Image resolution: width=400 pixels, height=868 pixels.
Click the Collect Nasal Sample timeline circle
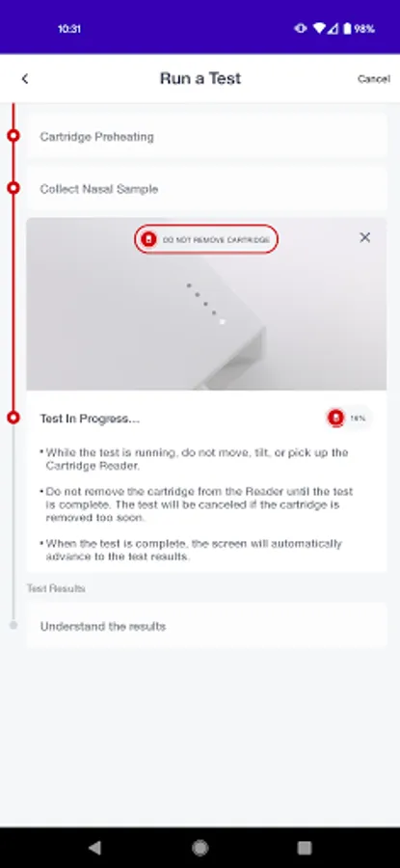[13, 188]
